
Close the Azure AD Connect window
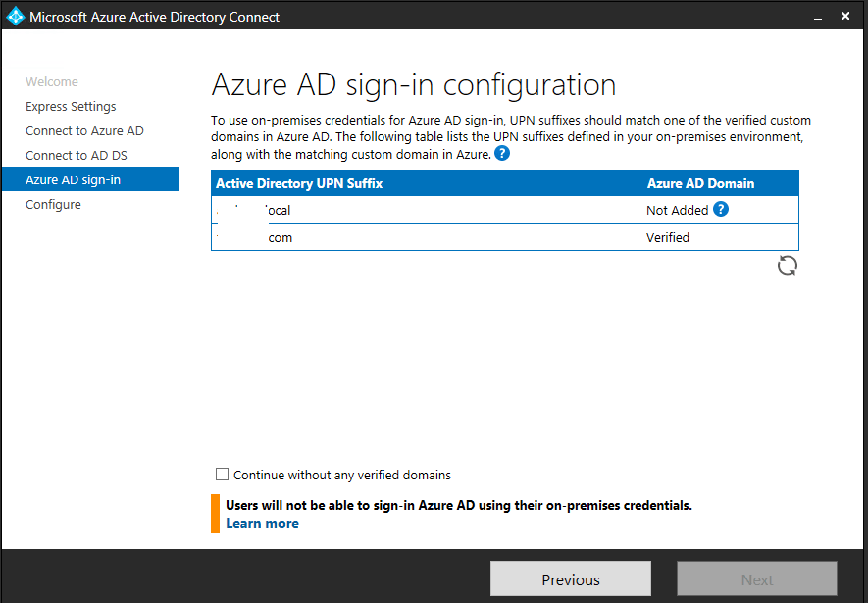tap(845, 16)
